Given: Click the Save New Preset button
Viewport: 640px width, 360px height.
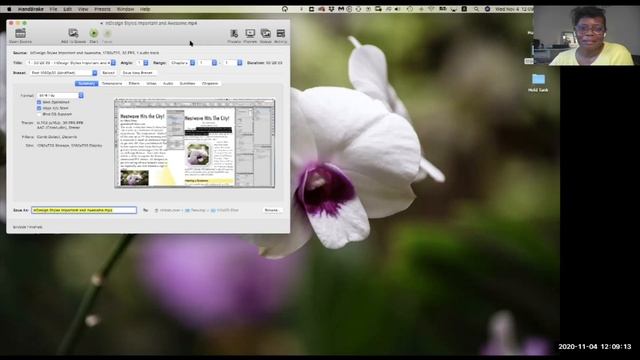Looking at the screenshot, I should click(x=138, y=73).
